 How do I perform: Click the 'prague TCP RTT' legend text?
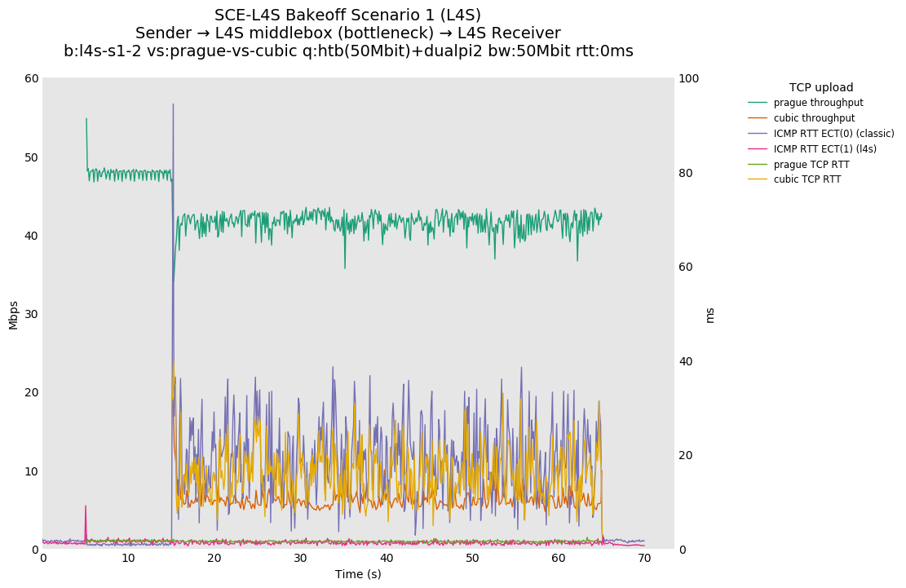(811, 165)
